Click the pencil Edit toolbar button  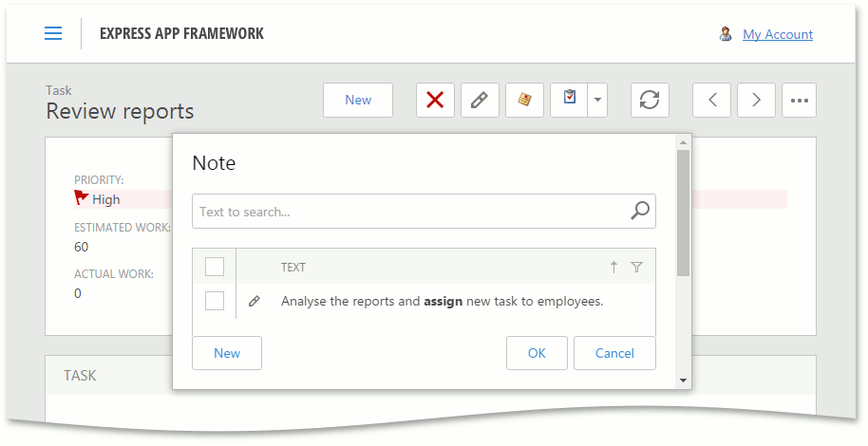click(x=480, y=100)
